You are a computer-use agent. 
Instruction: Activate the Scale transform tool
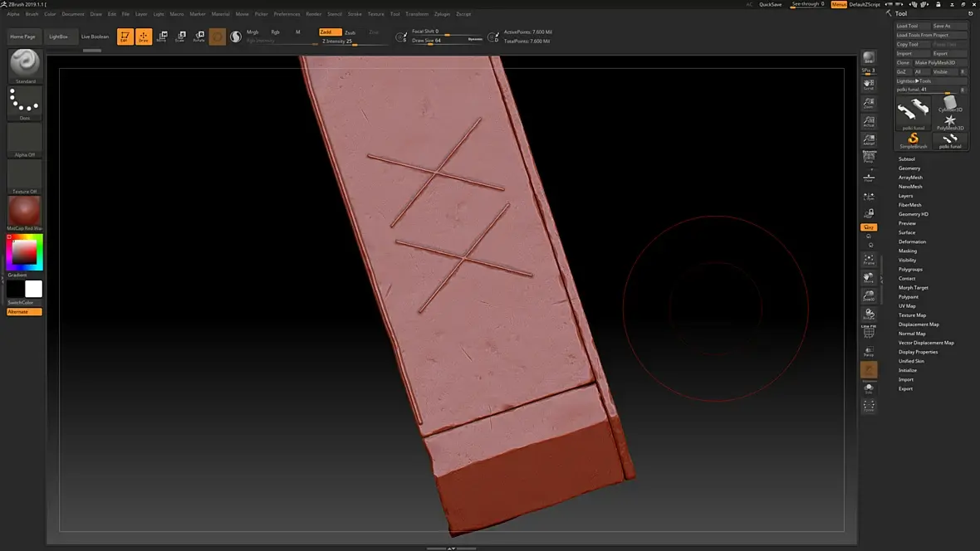click(180, 37)
